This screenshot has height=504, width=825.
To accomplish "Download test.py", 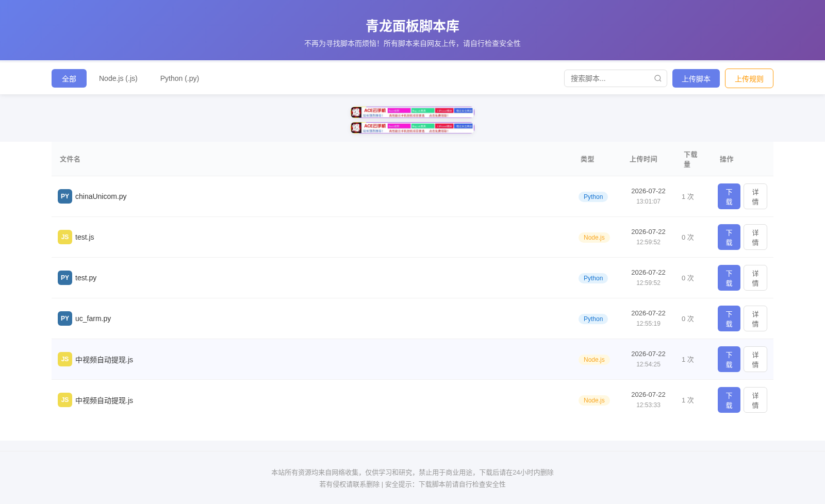I will click(729, 278).
